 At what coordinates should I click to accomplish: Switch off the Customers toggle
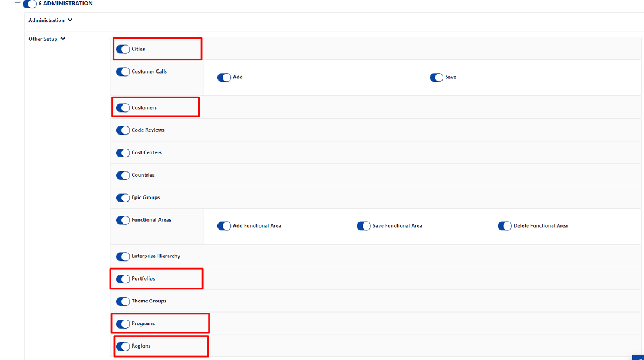pos(123,108)
